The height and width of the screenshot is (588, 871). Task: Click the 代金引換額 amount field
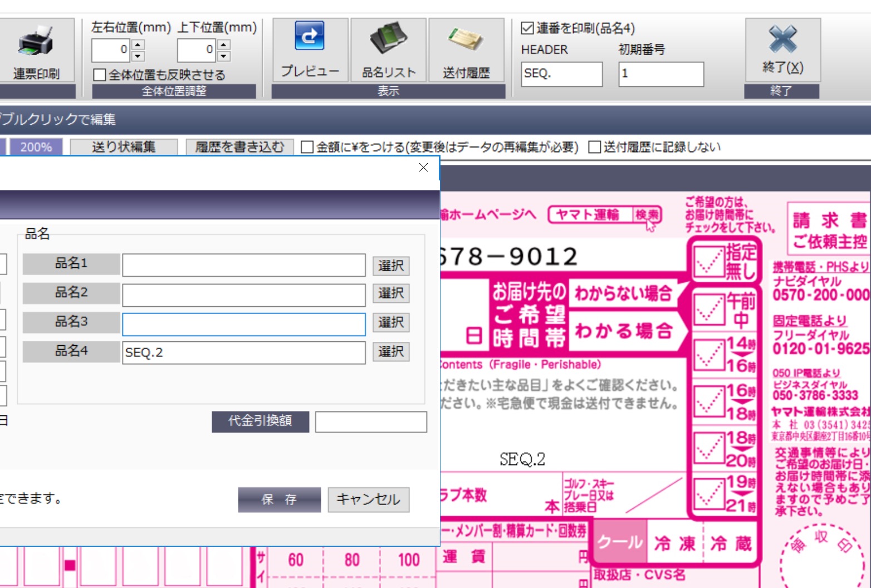[x=371, y=422]
